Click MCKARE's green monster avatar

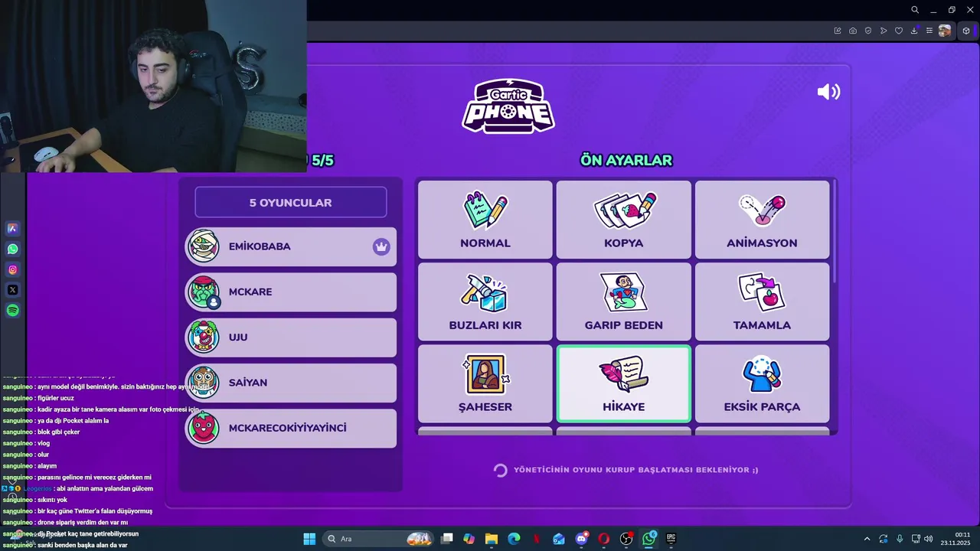tap(204, 292)
